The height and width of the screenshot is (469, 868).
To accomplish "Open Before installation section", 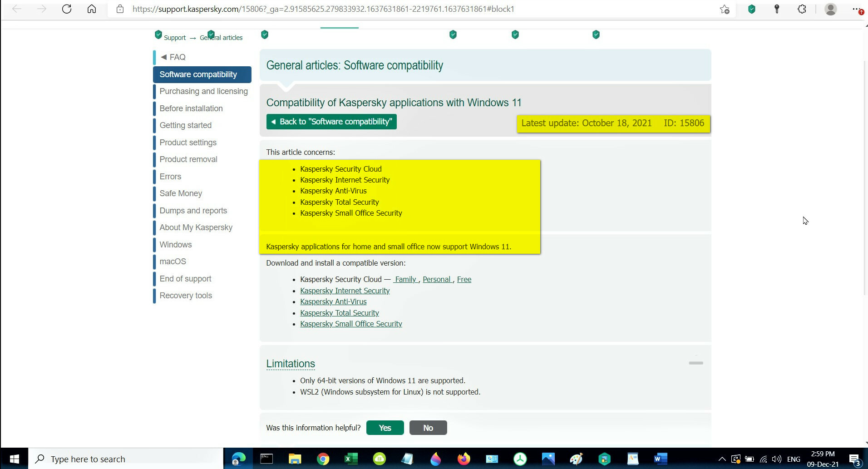I will click(191, 109).
